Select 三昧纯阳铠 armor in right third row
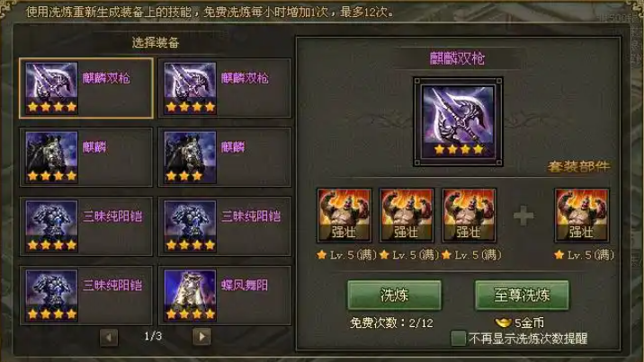 coord(225,226)
